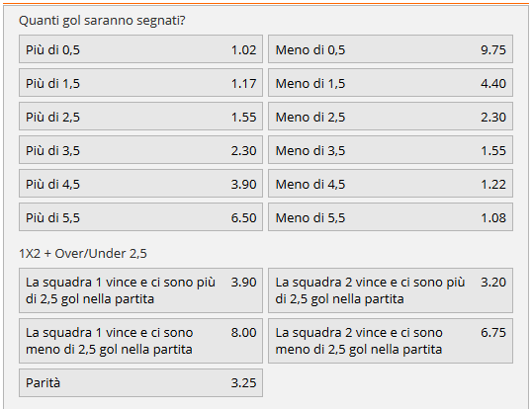Viewport: 532px width, 409px height.
Task: Choose Più di 1,5 bet 1.17
Action: click(140, 83)
